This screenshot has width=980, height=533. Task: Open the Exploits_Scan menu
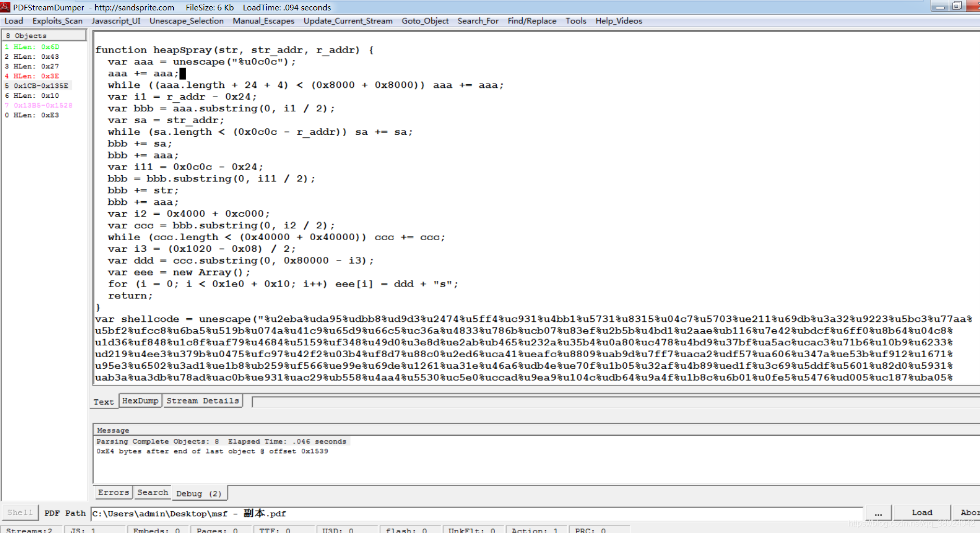(x=57, y=21)
